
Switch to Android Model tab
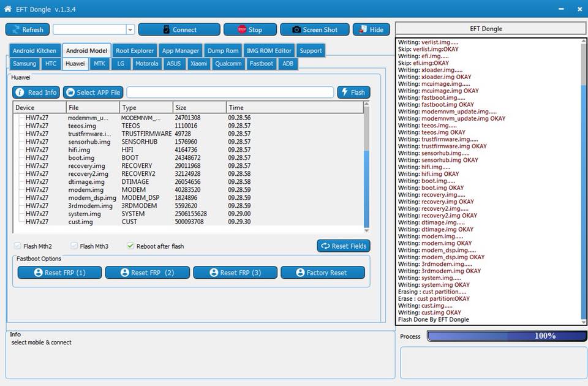tap(86, 51)
